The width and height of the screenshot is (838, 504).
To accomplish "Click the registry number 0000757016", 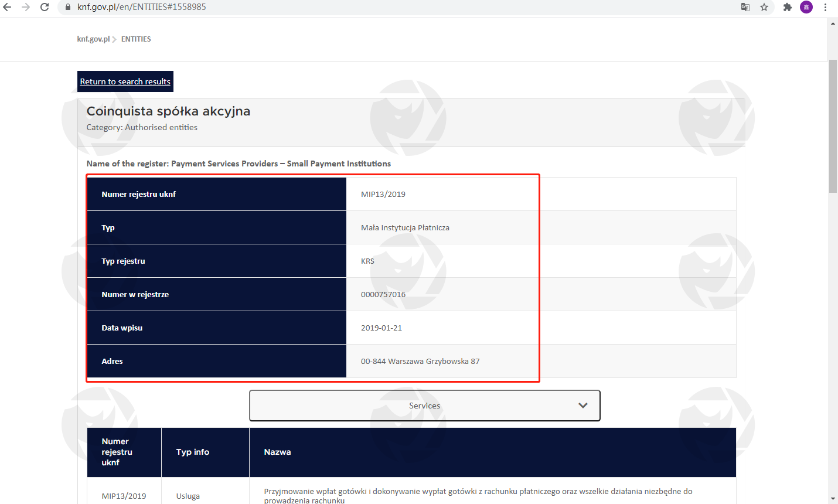I will click(383, 295).
